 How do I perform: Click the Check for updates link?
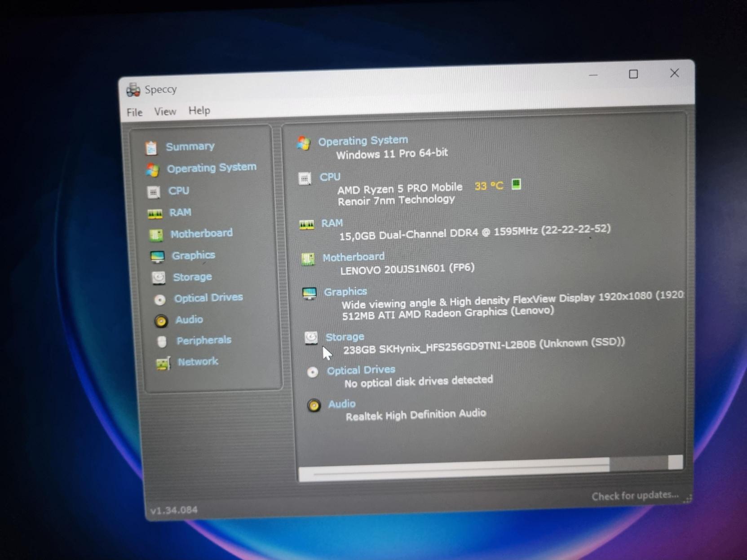point(635,496)
